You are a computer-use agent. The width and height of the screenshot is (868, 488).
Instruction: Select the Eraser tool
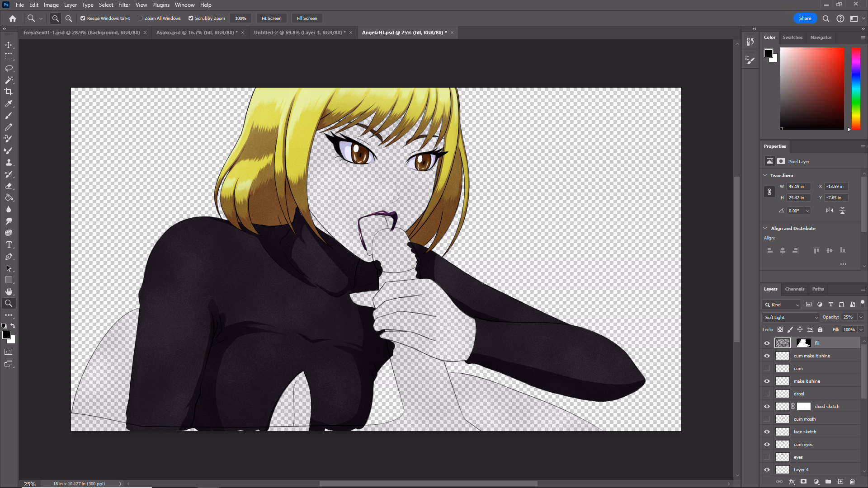point(9,186)
